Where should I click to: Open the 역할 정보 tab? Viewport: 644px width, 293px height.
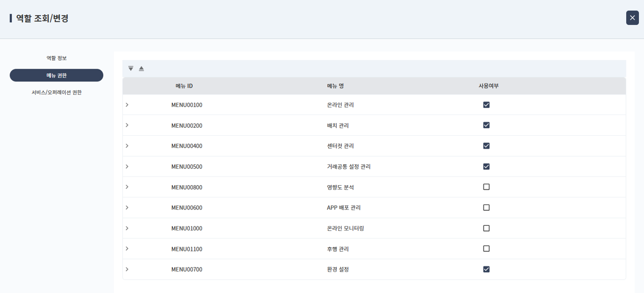click(56, 58)
